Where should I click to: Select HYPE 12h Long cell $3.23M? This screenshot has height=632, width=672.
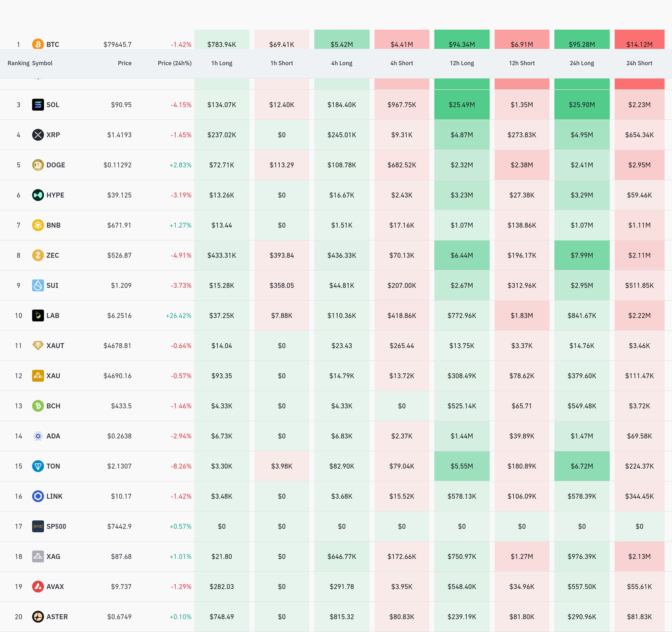pos(462,195)
